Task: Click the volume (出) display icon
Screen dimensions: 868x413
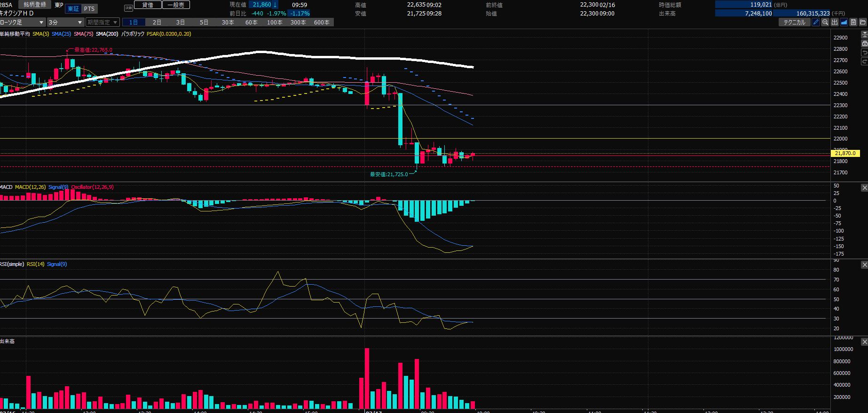Action: 835,22
